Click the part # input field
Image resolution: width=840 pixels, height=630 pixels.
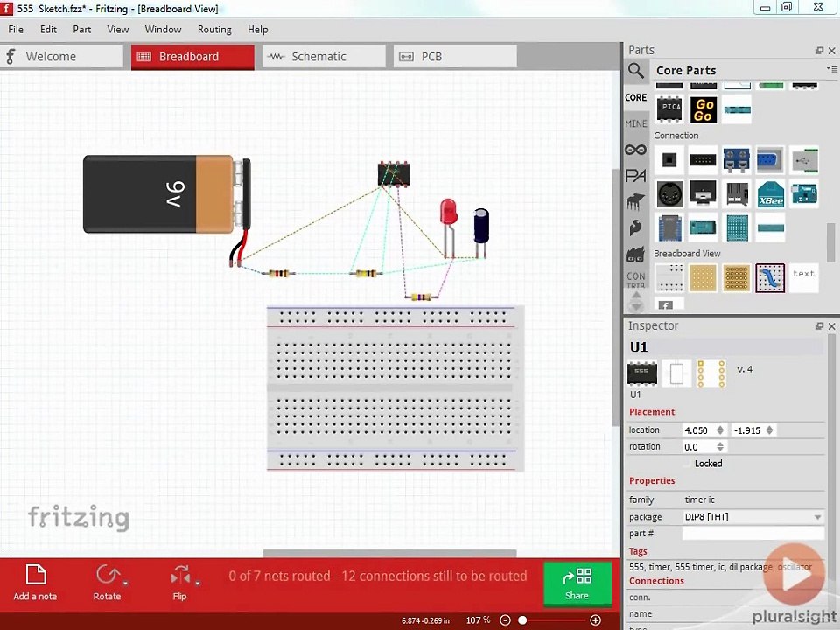[x=753, y=533]
